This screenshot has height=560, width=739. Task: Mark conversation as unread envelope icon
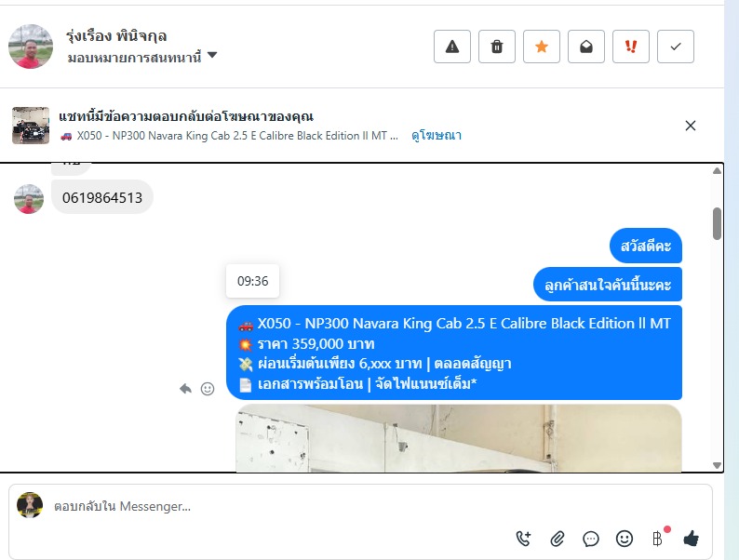[x=585, y=47]
